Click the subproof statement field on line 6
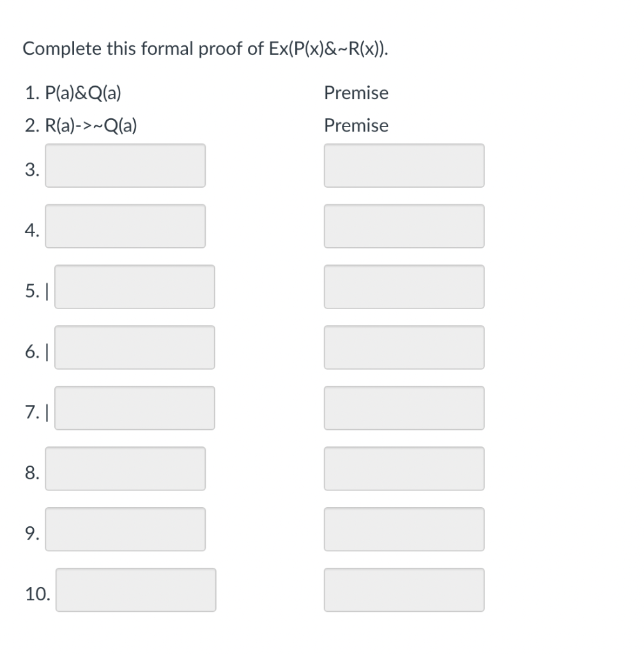The image size is (644, 654). [x=135, y=347]
